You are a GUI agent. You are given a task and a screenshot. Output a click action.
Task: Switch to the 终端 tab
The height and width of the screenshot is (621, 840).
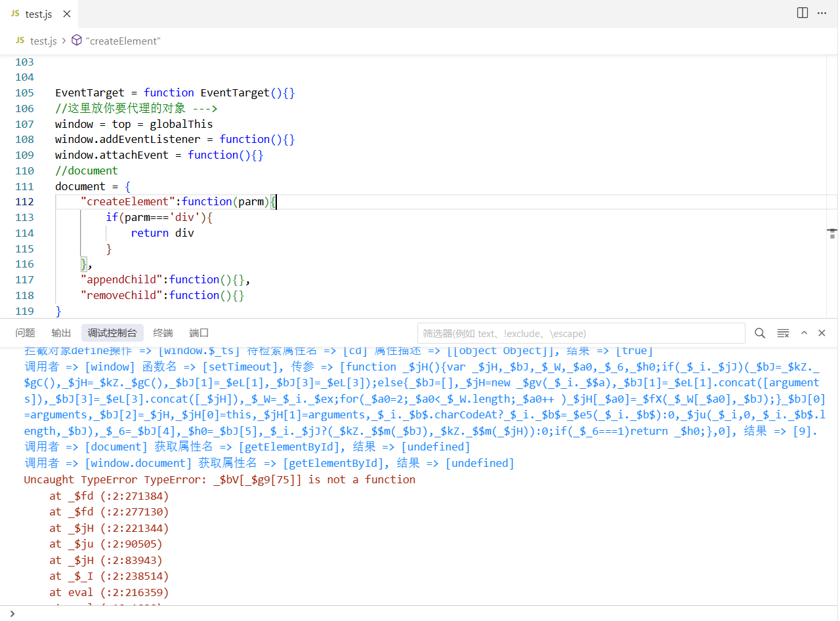(x=163, y=333)
